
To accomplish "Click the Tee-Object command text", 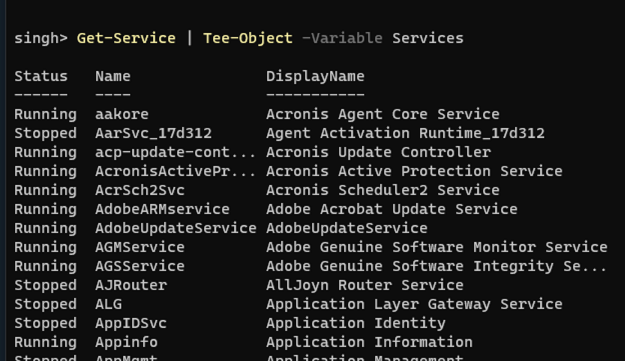I will [x=248, y=38].
